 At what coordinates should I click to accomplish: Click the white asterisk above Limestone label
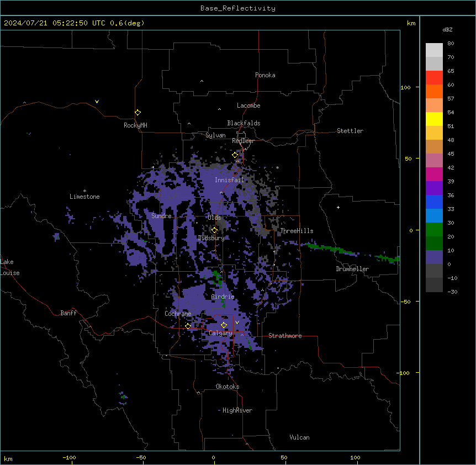click(84, 191)
